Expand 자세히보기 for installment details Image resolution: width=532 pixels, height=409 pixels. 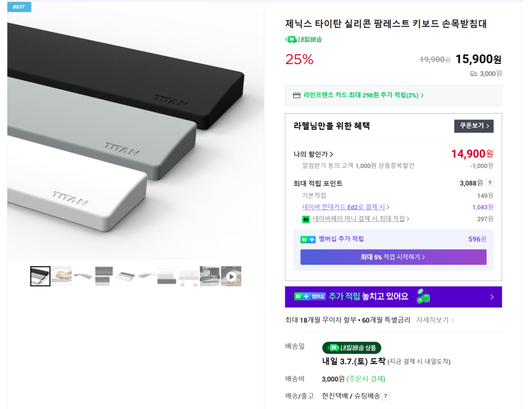pos(435,320)
